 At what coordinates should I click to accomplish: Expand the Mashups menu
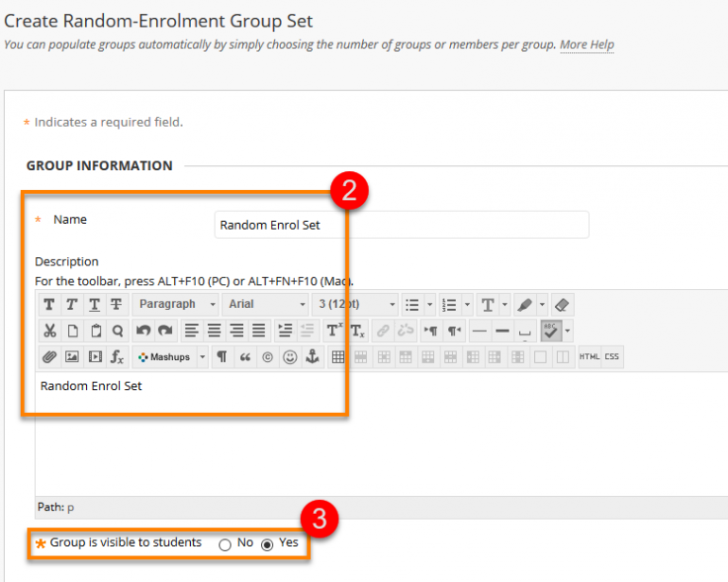click(170, 357)
